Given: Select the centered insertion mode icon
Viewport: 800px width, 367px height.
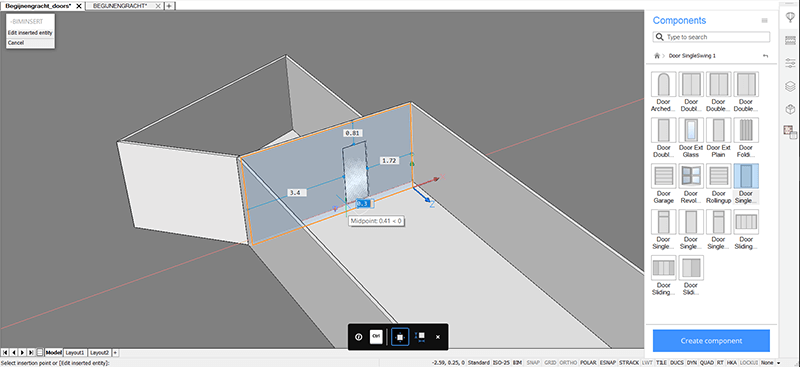Looking at the screenshot, I should pyautogui.click(x=400, y=337).
